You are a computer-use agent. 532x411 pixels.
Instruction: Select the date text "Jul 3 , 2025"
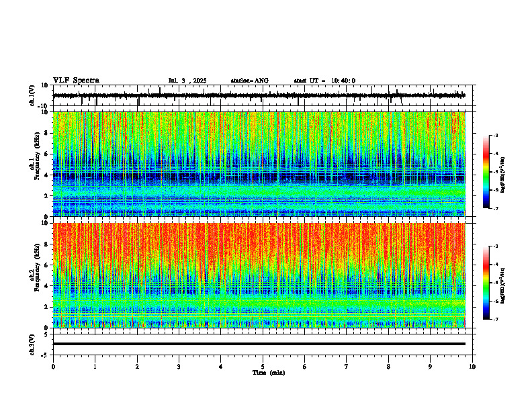click(187, 81)
